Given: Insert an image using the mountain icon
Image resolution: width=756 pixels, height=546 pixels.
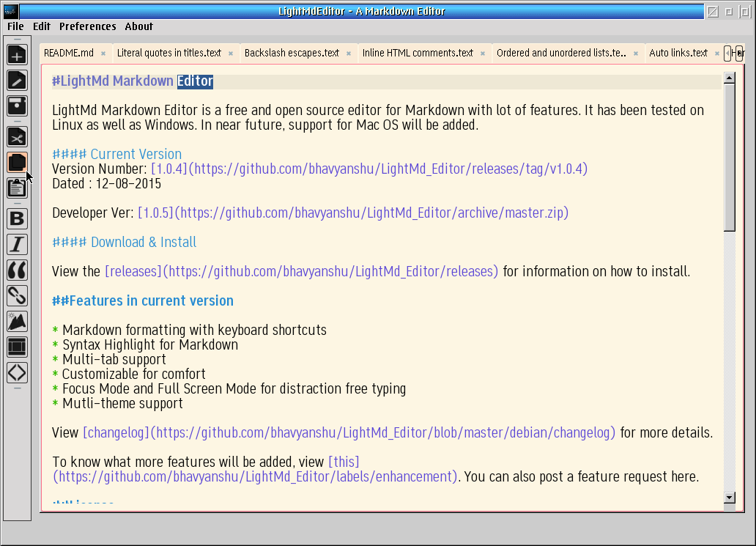Looking at the screenshot, I should [16, 321].
